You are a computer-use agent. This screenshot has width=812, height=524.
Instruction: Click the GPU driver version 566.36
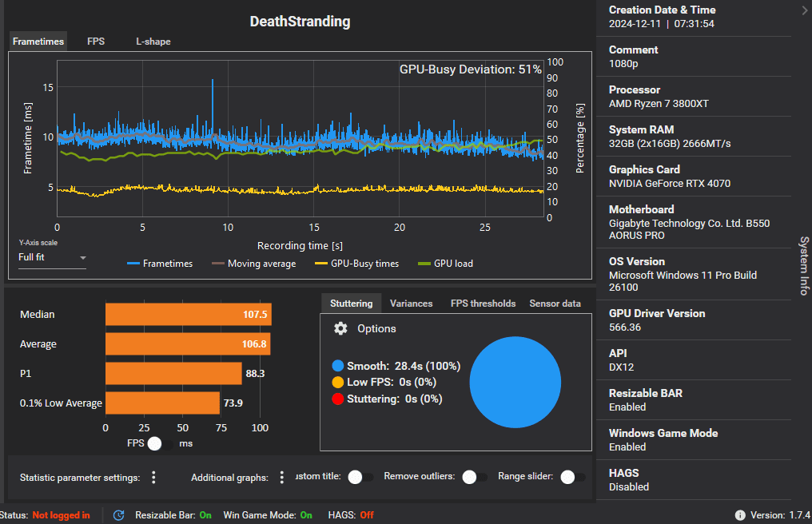pyautogui.click(x=624, y=327)
